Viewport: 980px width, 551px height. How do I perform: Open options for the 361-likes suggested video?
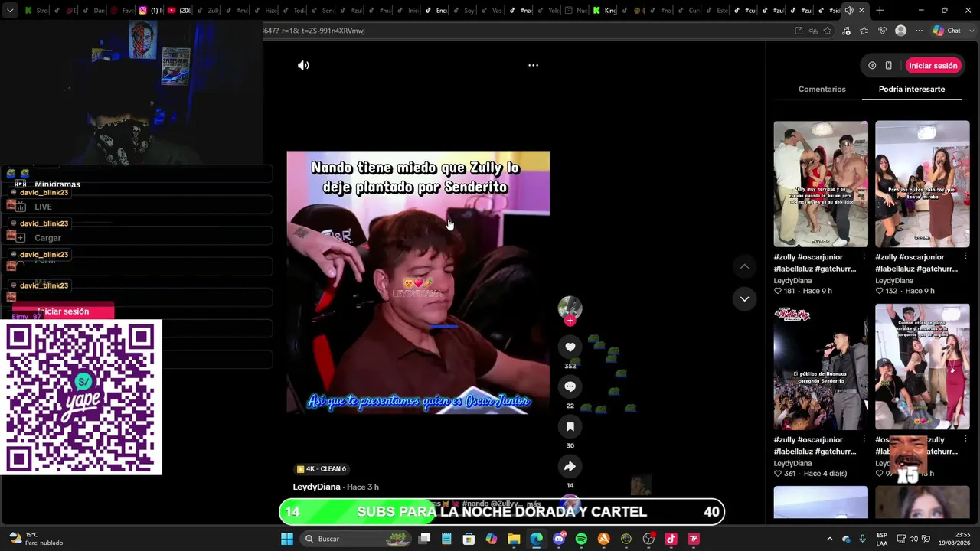864,440
